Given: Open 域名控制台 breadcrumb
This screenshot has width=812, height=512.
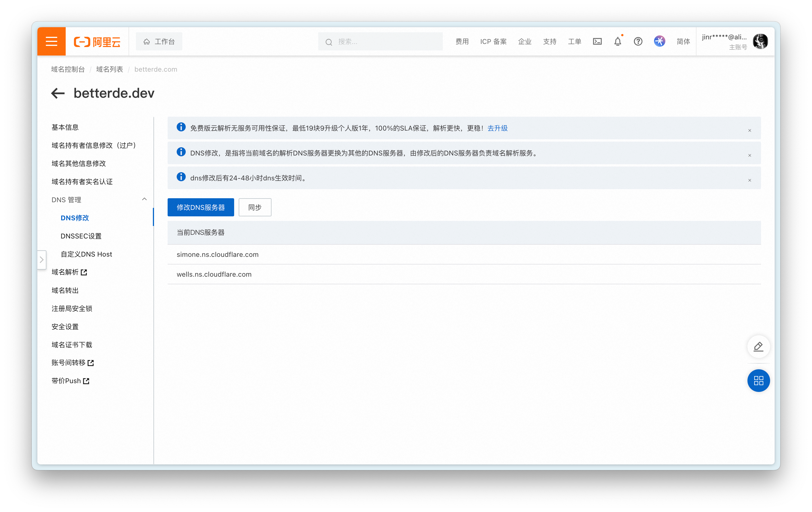Looking at the screenshot, I should [x=68, y=69].
